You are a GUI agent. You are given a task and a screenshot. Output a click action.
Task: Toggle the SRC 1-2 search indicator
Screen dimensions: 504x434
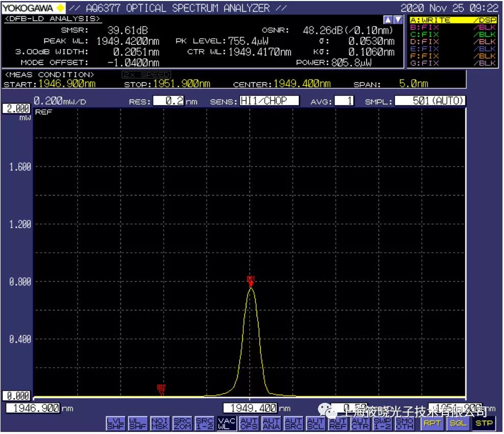pyautogui.click(x=205, y=423)
